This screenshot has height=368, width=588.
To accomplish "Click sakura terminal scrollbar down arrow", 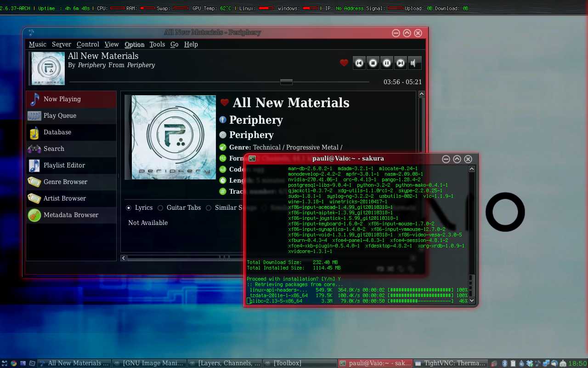I will coord(471,300).
